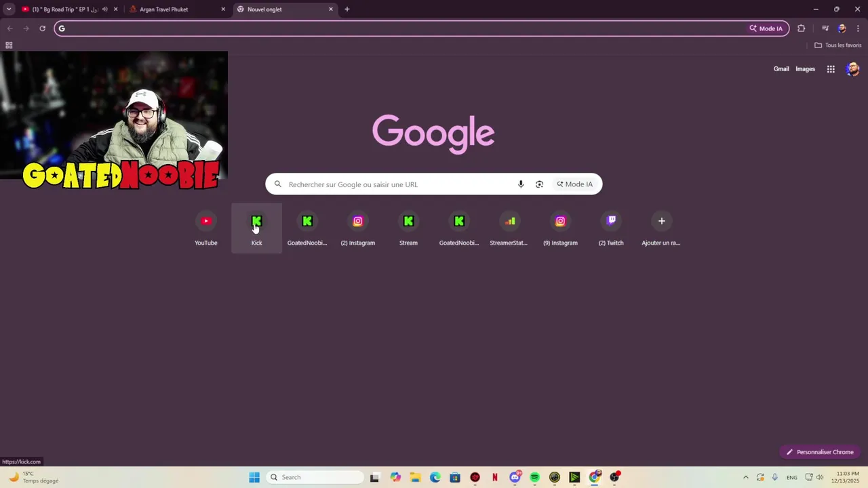Open the Chrome profile avatar in the toolbar

(x=842, y=28)
